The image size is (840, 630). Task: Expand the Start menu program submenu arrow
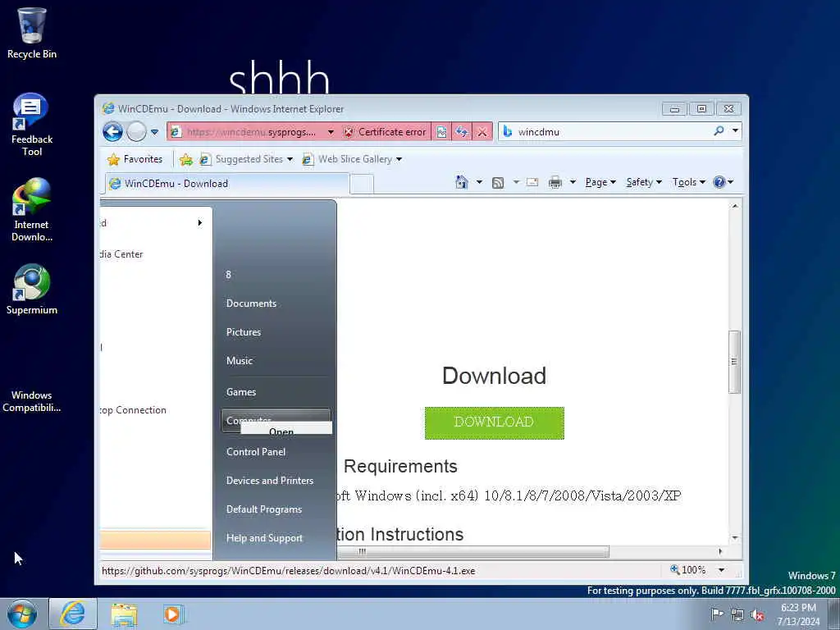200,223
